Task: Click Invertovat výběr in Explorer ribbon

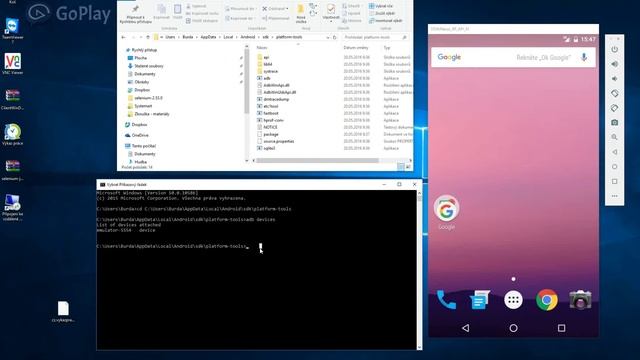Action: point(385,20)
